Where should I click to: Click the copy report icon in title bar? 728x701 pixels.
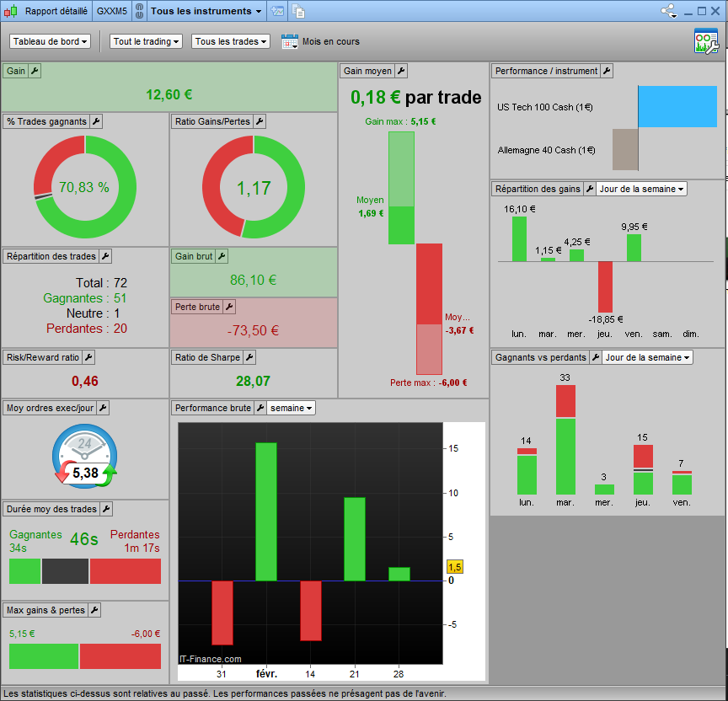coord(299,11)
